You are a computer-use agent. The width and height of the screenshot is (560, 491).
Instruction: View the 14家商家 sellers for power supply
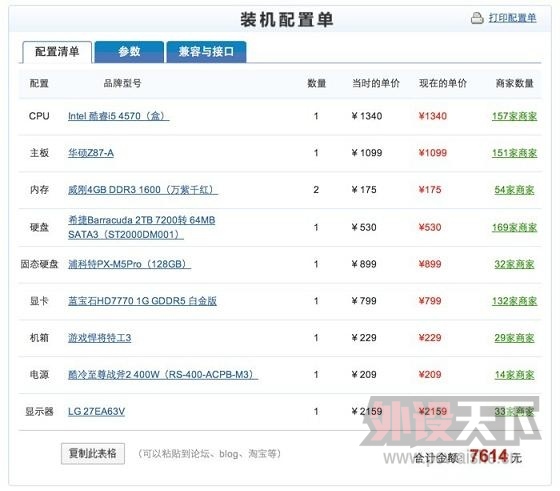tap(514, 375)
